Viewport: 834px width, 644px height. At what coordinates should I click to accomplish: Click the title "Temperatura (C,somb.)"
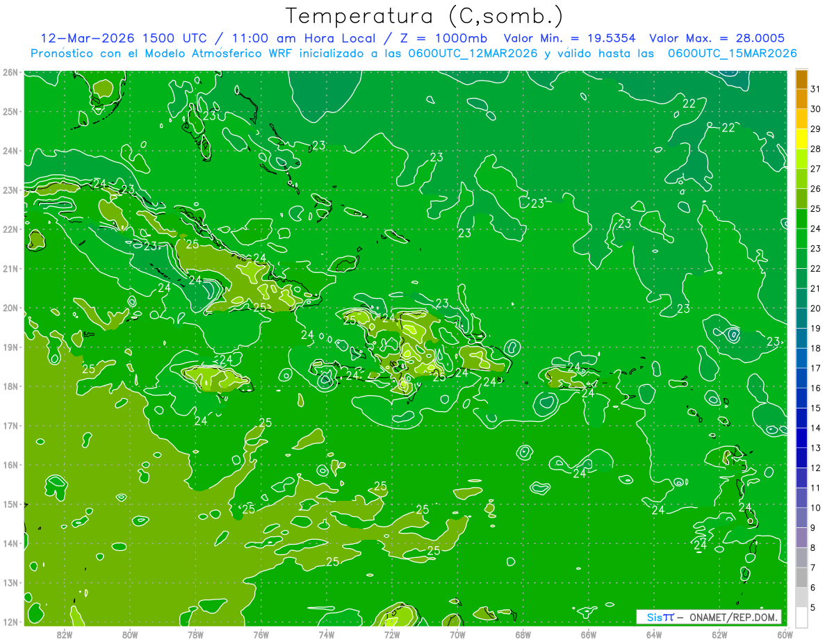point(425,16)
